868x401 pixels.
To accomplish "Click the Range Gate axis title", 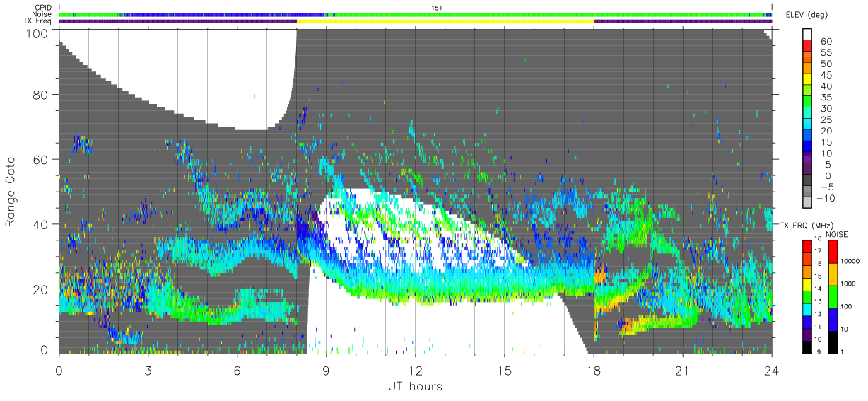I will [x=11, y=192].
